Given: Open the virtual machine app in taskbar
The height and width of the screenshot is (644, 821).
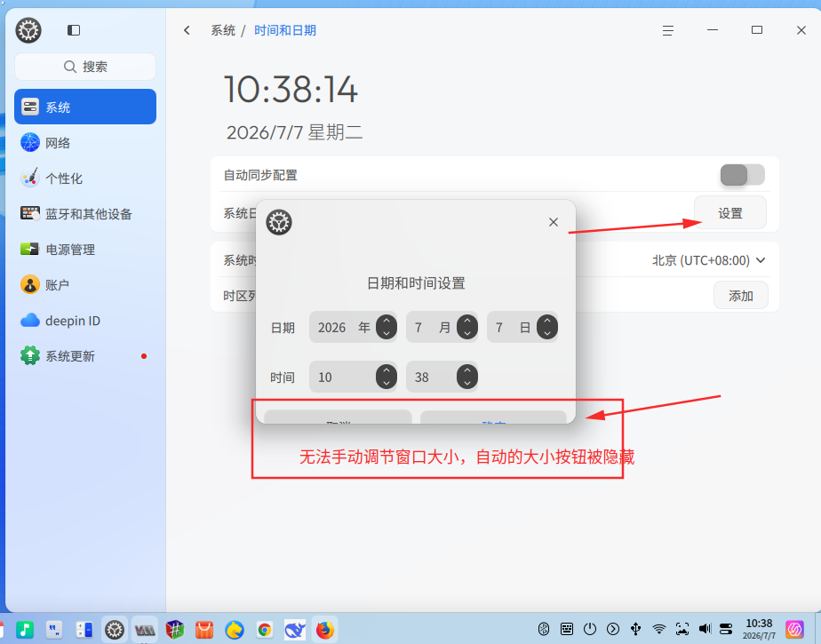Looking at the screenshot, I should click(x=145, y=629).
